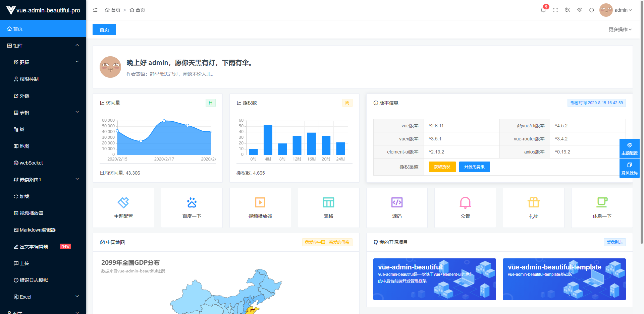
Task: Open the admin user dropdown
Action: pos(623,10)
